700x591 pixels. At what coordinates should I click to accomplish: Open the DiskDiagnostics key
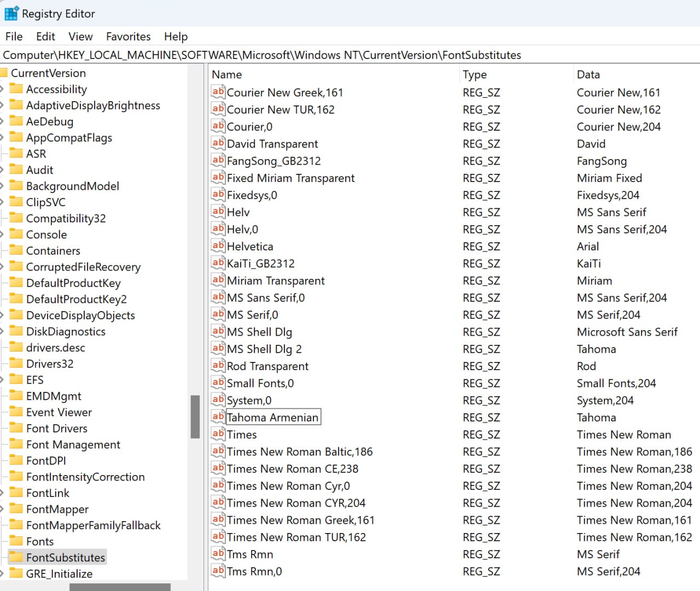coord(66,331)
